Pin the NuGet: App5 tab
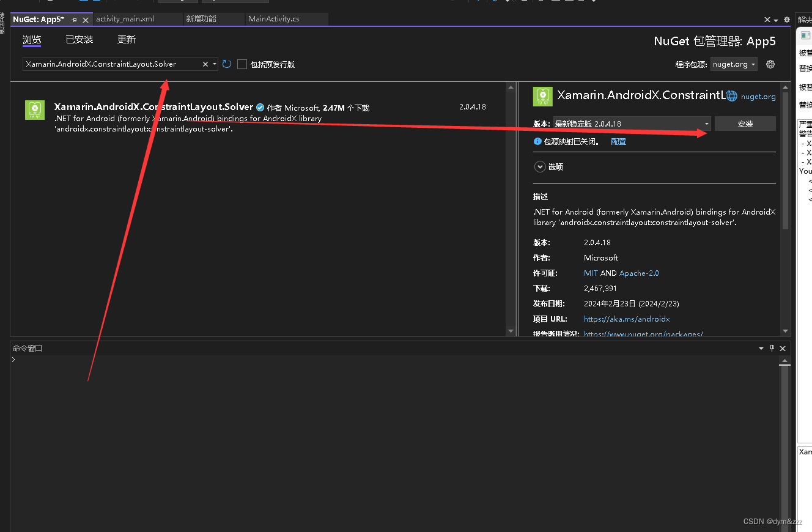The image size is (812, 532). click(75, 20)
